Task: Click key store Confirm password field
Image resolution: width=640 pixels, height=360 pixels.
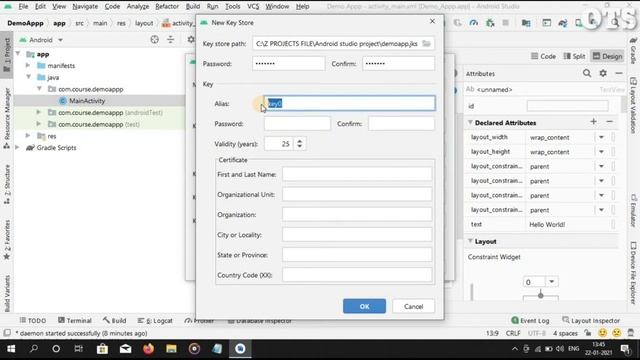Action: pos(398,64)
